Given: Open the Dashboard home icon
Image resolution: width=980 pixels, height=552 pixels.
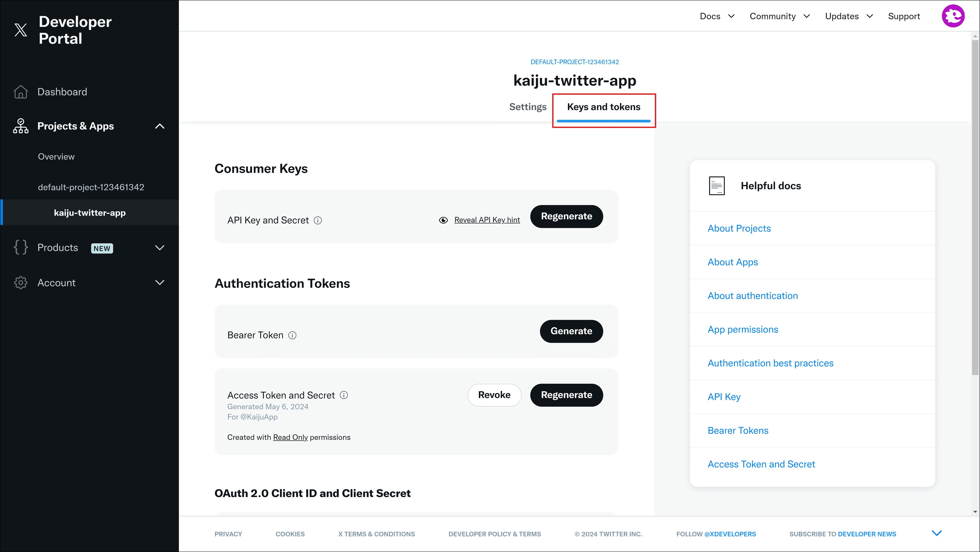Looking at the screenshot, I should (20, 92).
